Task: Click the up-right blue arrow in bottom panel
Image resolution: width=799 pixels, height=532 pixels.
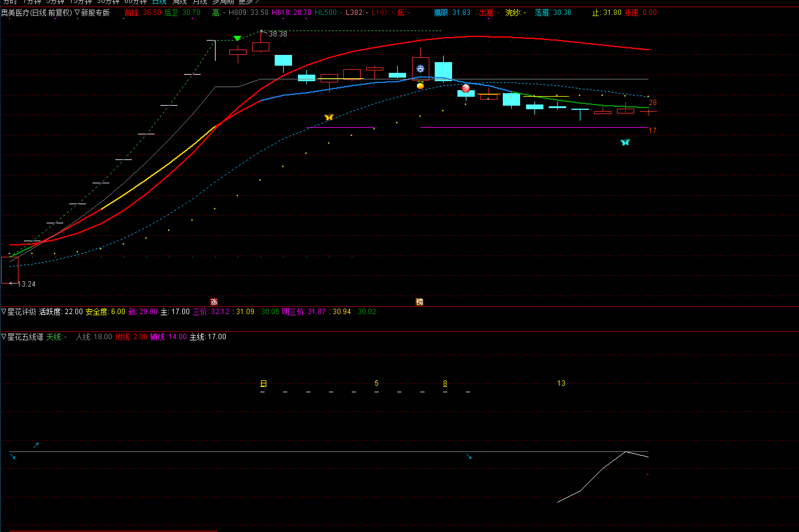Action: (x=36, y=445)
